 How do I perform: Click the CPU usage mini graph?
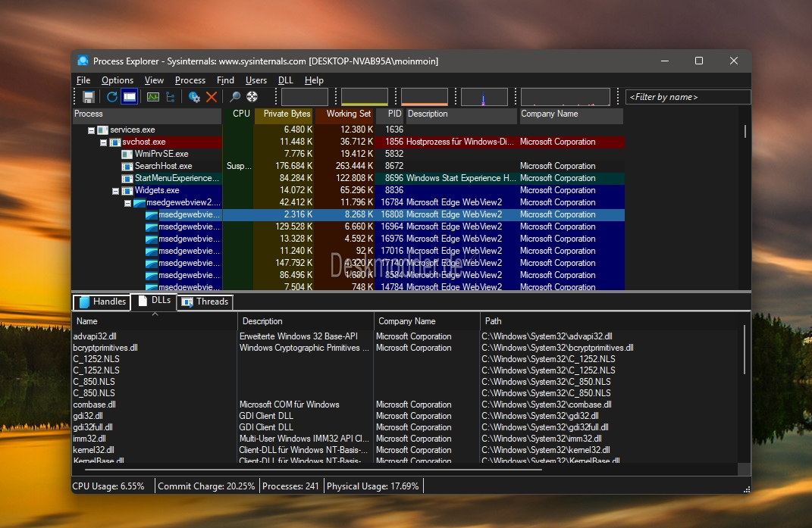tap(305, 97)
